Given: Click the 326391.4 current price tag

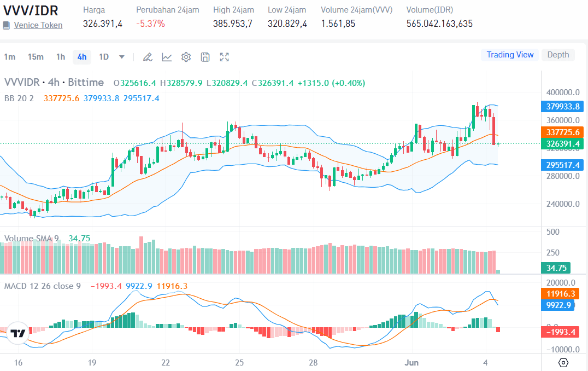Looking at the screenshot, I should 562,144.
